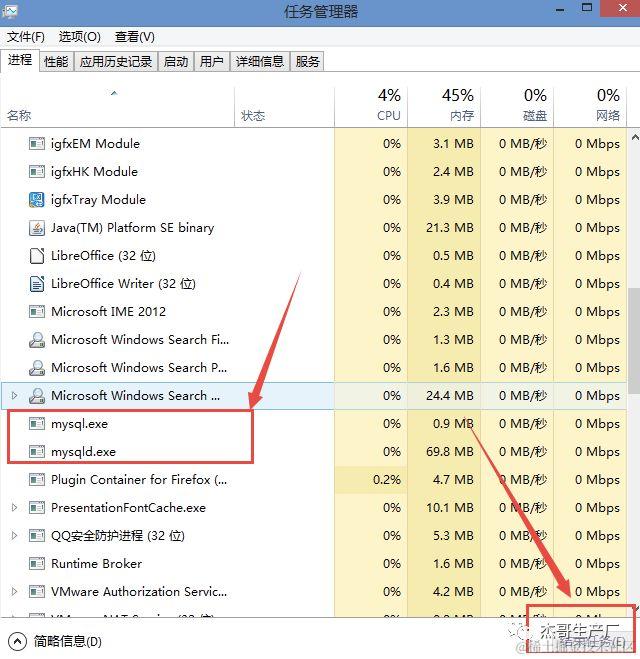Select the PresentationFontCache.exe name
Image resolution: width=640 pixels, height=659 pixels.
click(128, 508)
